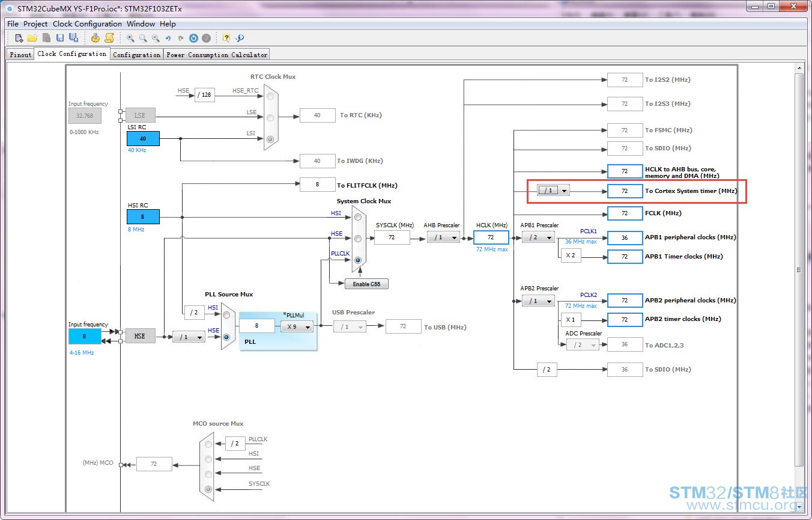Click the blue reset clock icon
Image resolution: width=812 pixels, height=520 pixels.
pyautogui.click(x=193, y=38)
